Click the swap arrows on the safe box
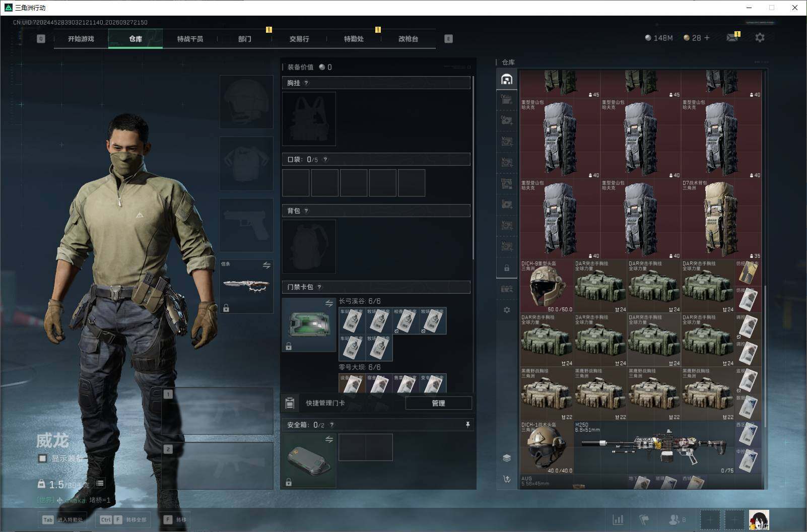This screenshot has width=807, height=532. click(329, 440)
